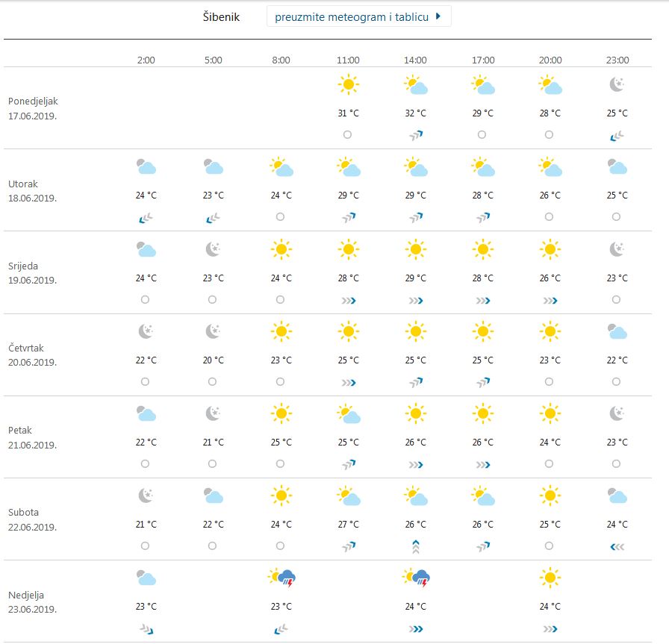
Task: Select the rain with lightning icon for Nedjelja 14:00
Action: pyautogui.click(x=415, y=578)
